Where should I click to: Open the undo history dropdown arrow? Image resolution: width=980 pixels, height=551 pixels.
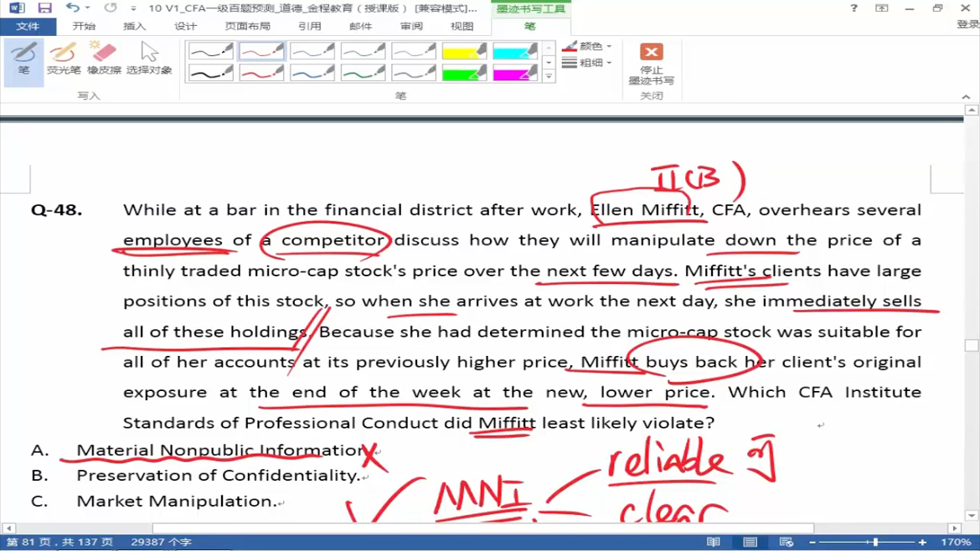coord(87,8)
